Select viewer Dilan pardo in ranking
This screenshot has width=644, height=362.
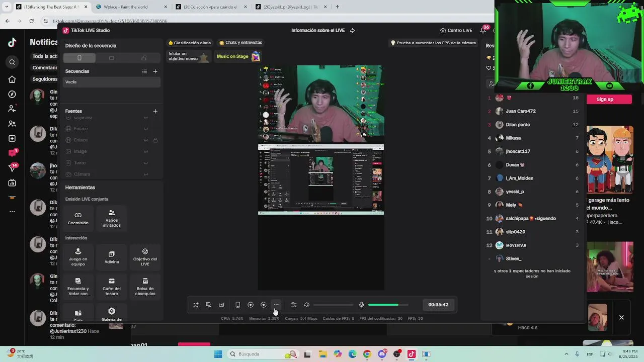click(533, 125)
